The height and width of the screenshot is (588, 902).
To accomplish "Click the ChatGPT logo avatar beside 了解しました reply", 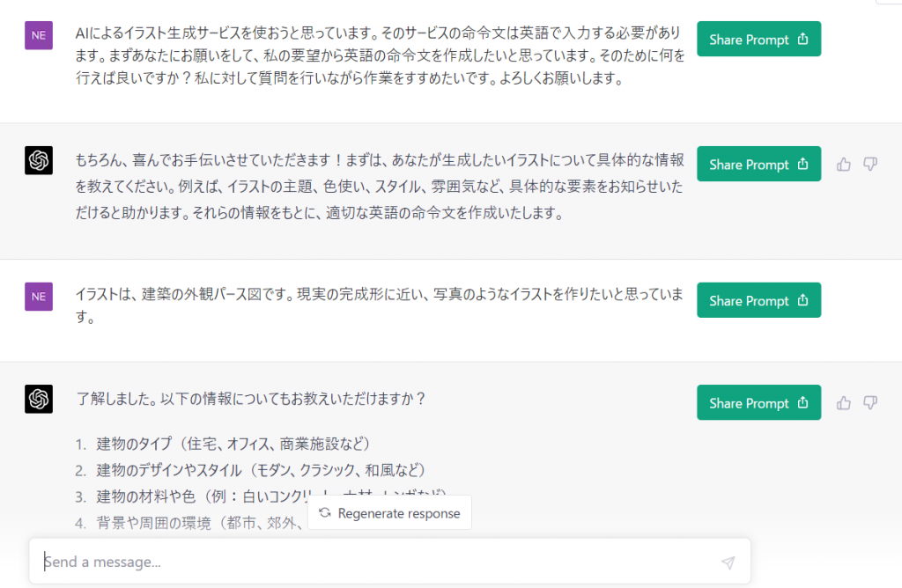I will coord(39,399).
